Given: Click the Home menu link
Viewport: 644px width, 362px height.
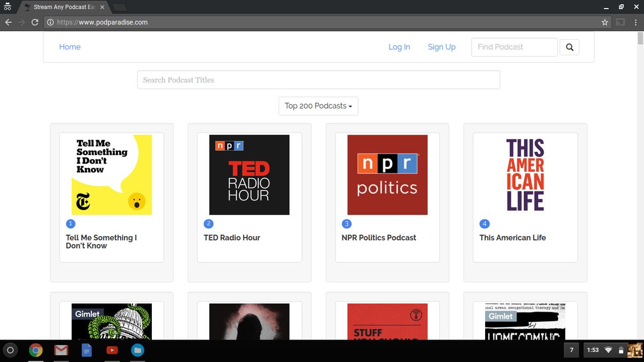Looking at the screenshot, I should click(70, 47).
